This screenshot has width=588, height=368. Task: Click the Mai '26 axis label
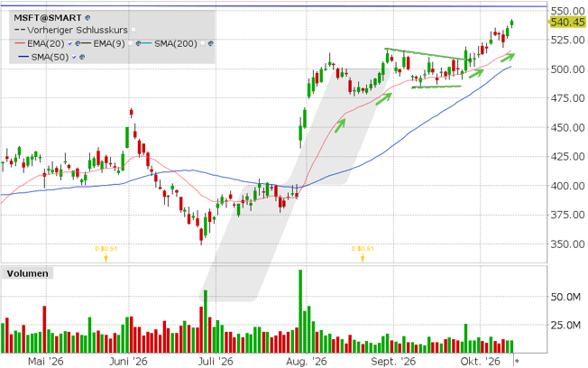pos(46,362)
